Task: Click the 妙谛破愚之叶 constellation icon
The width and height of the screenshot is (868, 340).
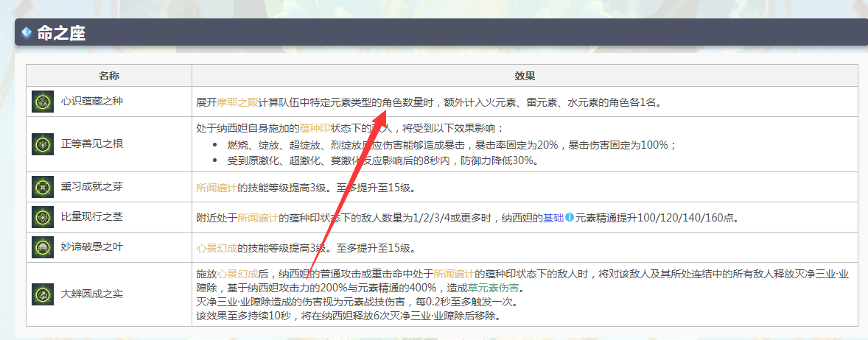Action: point(43,247)
